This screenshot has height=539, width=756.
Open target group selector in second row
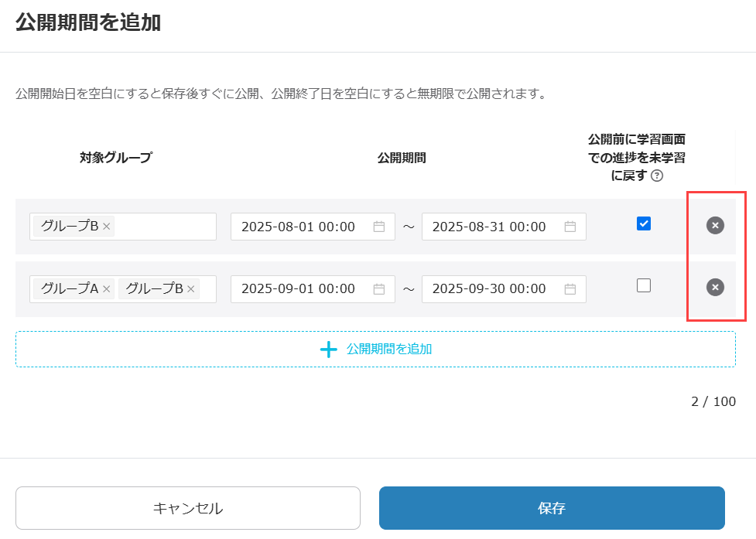point(207,288)
